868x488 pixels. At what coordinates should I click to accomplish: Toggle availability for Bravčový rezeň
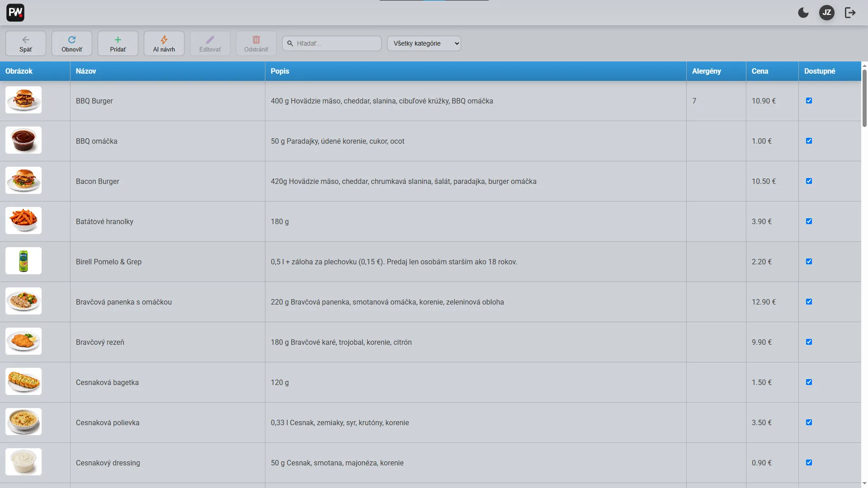pyautogui.click(x=809, y=342)
